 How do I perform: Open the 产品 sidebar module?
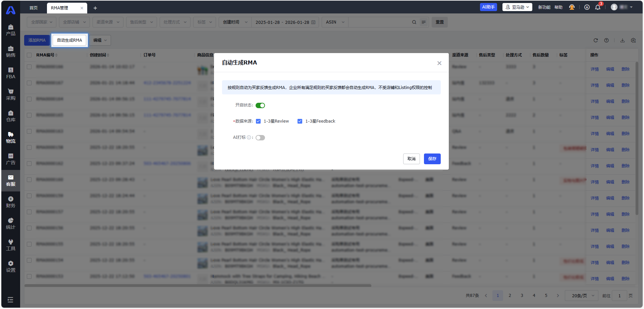pos(10,30)
